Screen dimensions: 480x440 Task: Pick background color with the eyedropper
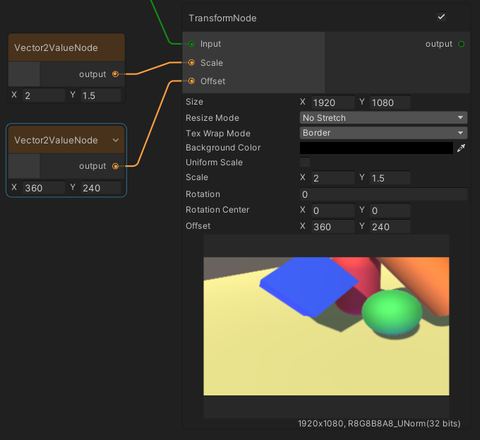pos(461,148)
